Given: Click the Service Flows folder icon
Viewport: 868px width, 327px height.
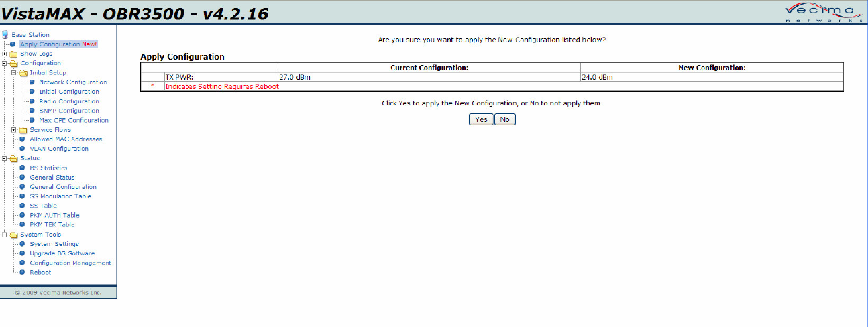Looking at the screenshot, I should click(23, 130).
